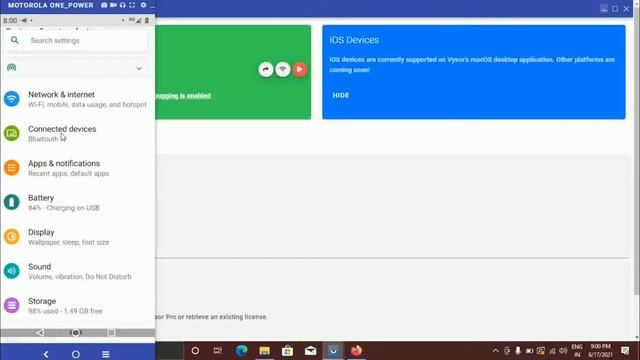Open the notification action center icon
This screenshot has height=360, width=640.
(625, 351)
